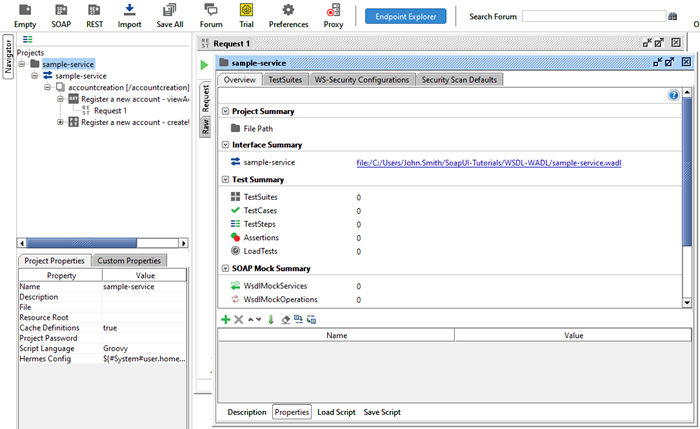
Task: Click the Endpoint Explorer button
Action: (405, 17)
